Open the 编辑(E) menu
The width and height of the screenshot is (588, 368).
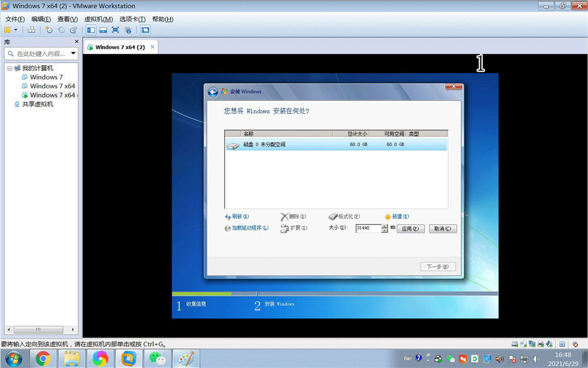(x=41, y=19)
